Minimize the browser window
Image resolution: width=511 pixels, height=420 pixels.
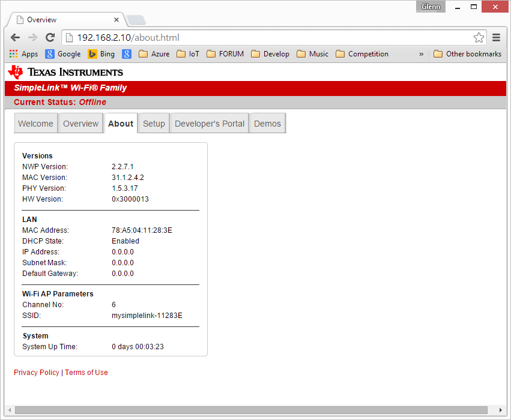click(458, 7)
